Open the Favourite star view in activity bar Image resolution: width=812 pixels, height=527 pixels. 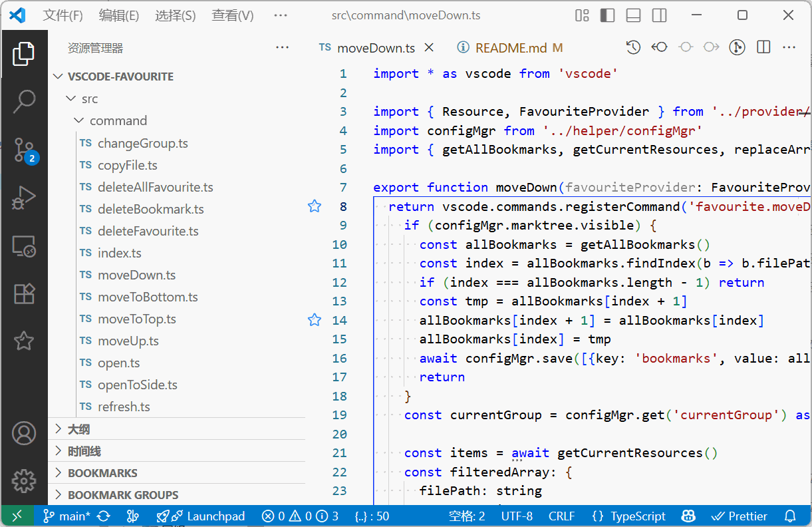click(24, 341)
